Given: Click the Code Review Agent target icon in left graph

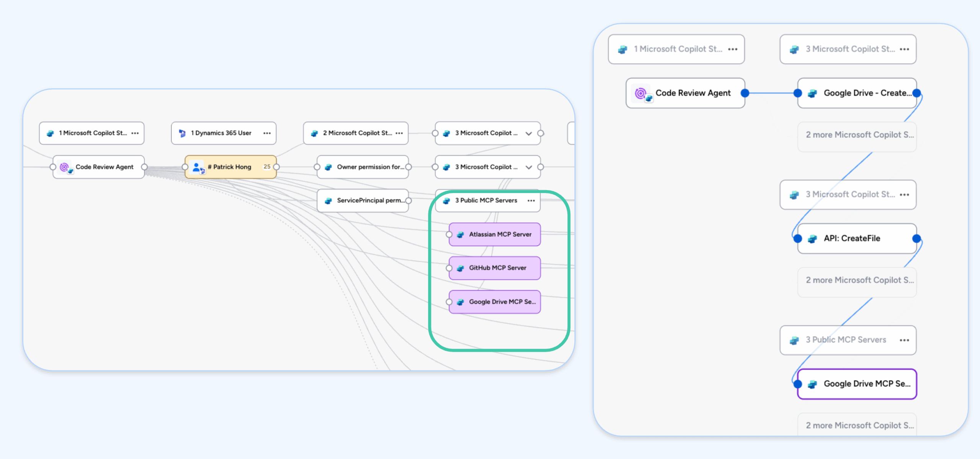Looking at the screenshot, I should point(64,167).
